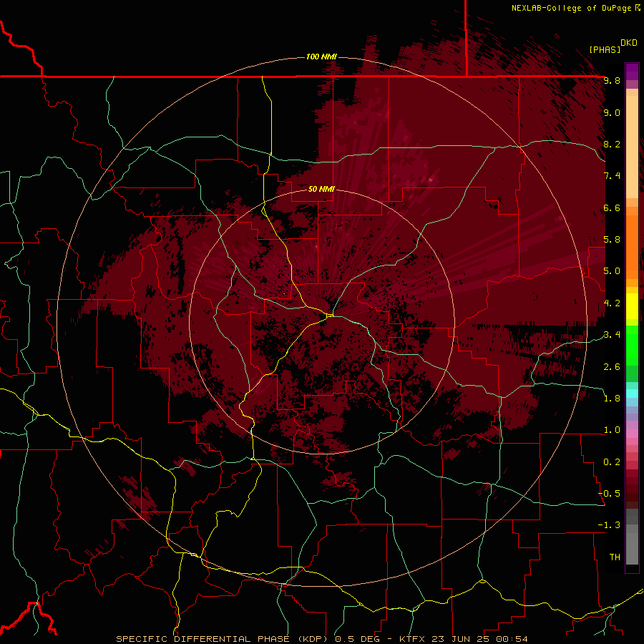This screenshot has height=644, width=644.
Task: Click the 4.2 legend value
Action: point(612,303)
